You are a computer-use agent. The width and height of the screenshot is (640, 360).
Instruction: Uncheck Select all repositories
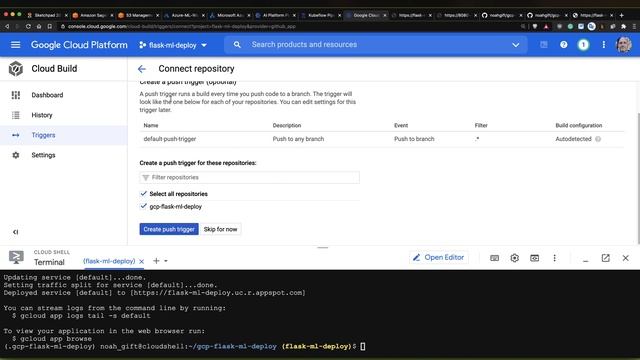tap(143, 193)
